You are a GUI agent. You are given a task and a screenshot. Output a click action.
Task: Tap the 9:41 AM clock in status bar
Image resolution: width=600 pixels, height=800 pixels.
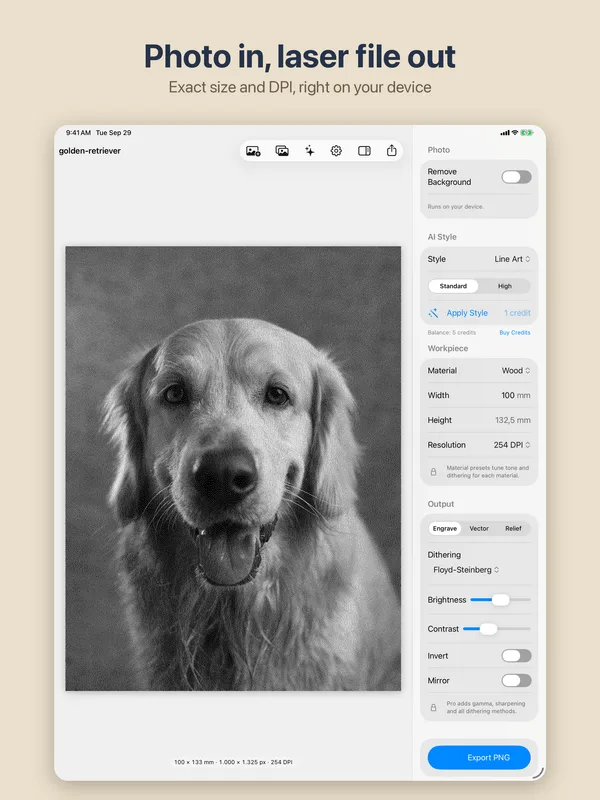pos(78,133)
